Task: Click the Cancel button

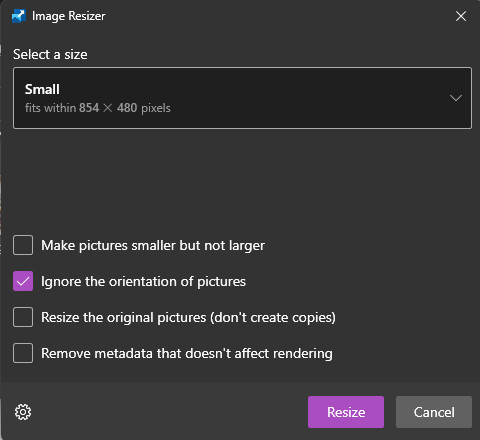Action: point(434,412)
